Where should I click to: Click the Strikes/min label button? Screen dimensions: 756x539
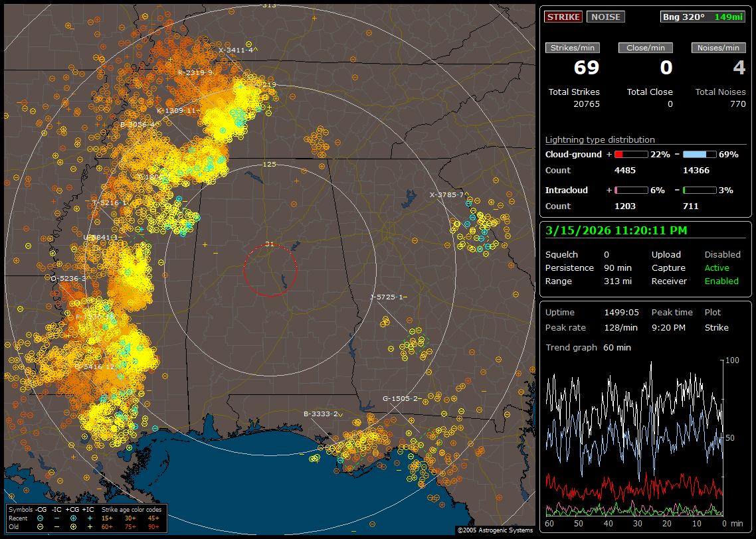(x=573, y=48)
